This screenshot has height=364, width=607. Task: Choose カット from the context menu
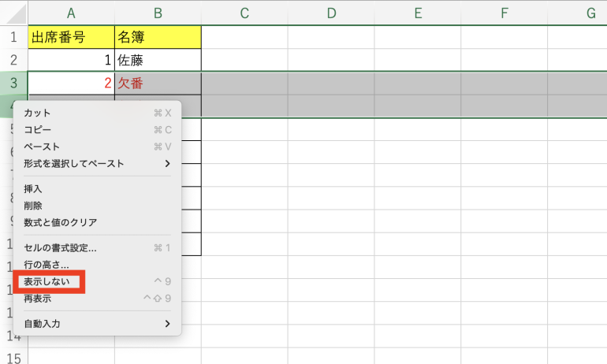(37, 113)
